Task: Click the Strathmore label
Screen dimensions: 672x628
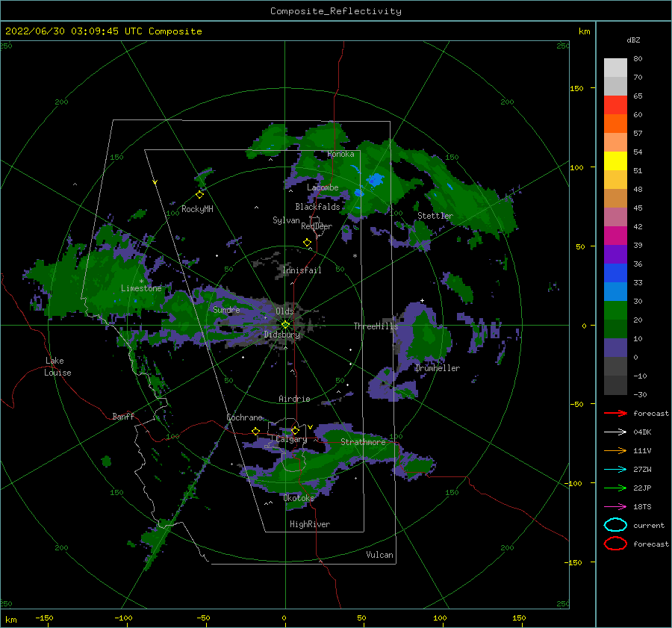Action: pos(363,442)
